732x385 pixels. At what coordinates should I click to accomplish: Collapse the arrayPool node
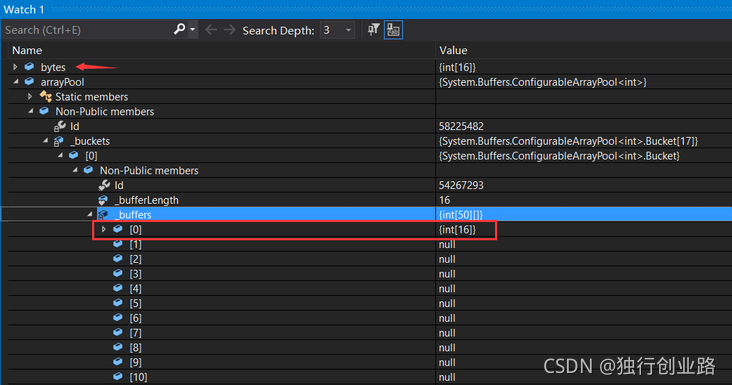[16, 82]
